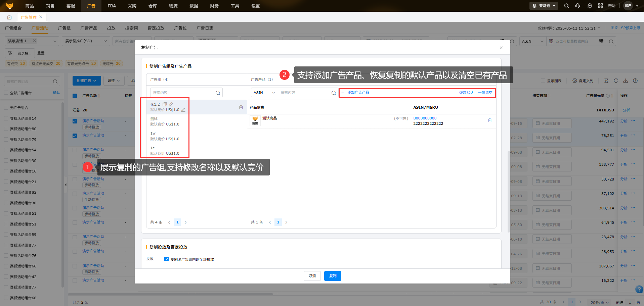Open the FBA top menu
Screen dimensions: 644x306
[x=112, y=6]
